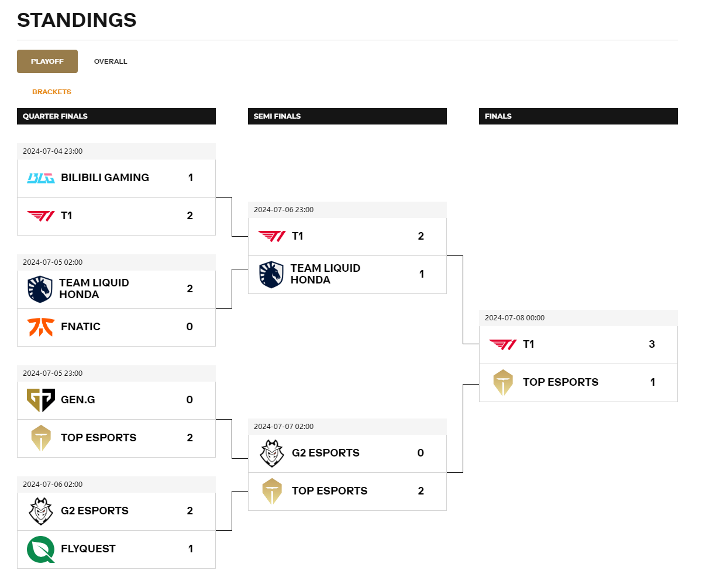Image resolution: width=713 pixels, height=588 pixels.
Task: Click the T1 logo in semi finals
Action: (272, 236)
